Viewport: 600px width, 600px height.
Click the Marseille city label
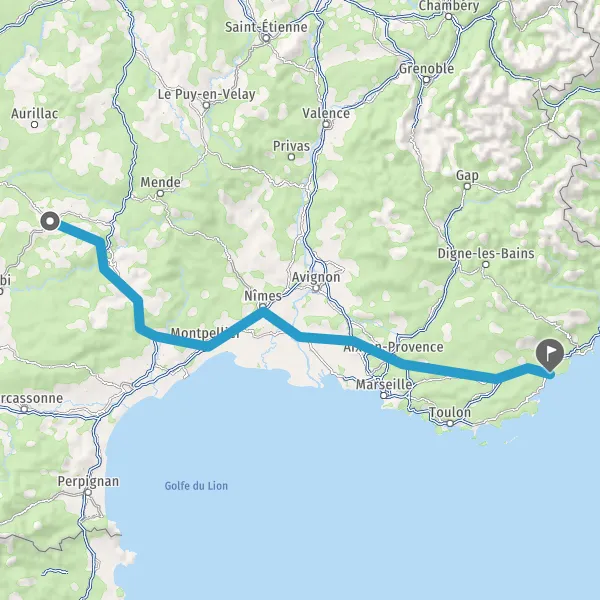click(384, 384)
